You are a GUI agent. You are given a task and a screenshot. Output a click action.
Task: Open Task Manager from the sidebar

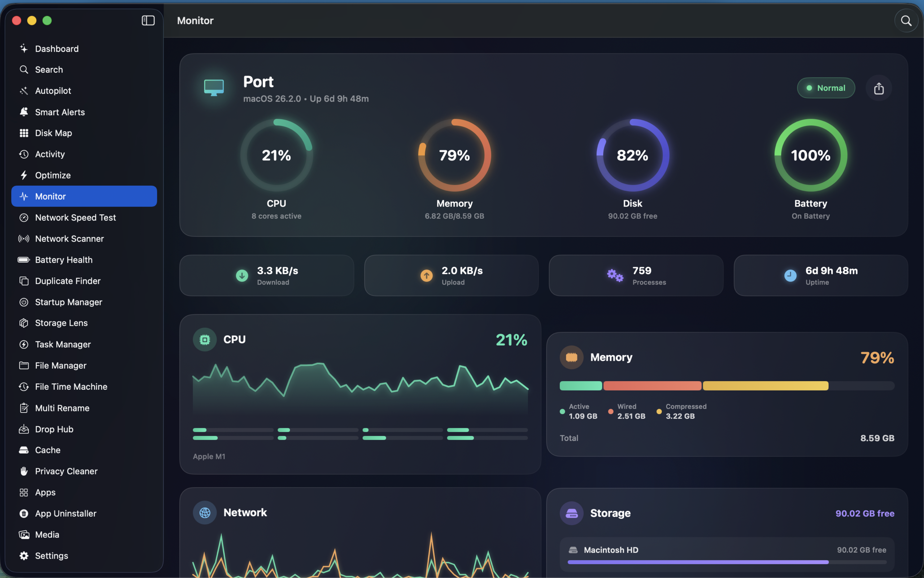[84, 344]
